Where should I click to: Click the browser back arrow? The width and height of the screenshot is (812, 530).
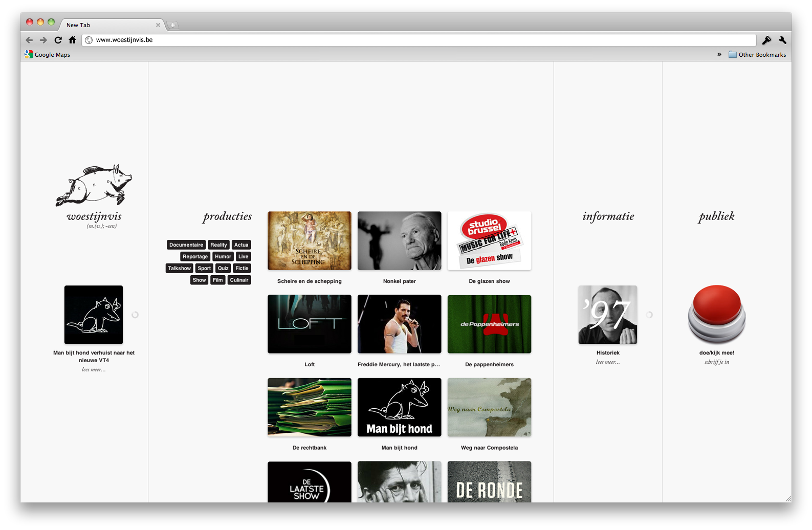[29, 40]
